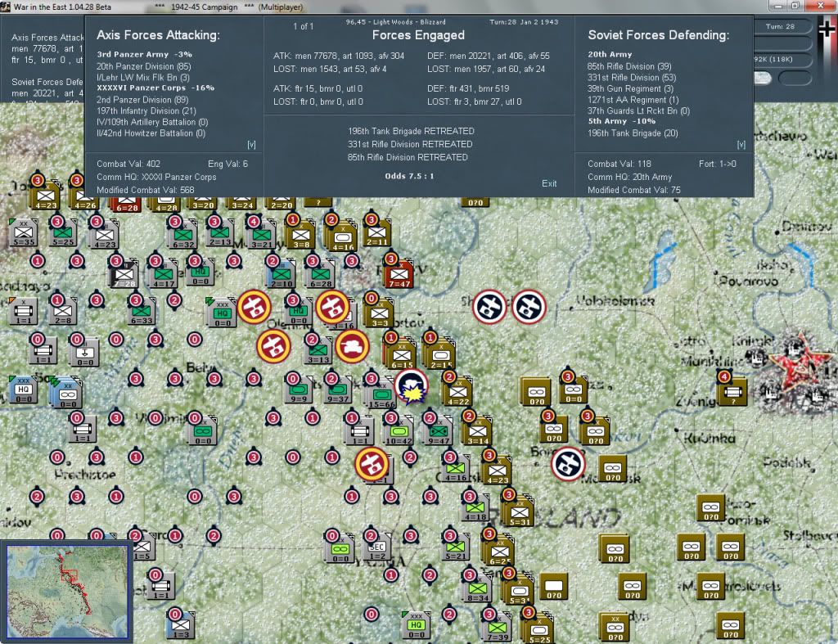Select the 5=21 infantry counter
The image size is (838, 644).
pyautogui.click(x=456, y=547)
